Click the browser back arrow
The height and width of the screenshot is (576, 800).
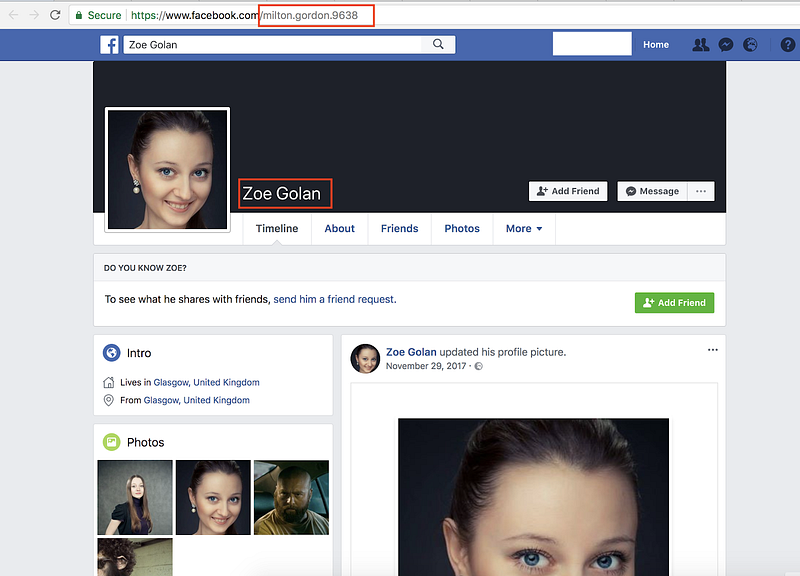tap(13, 15)
